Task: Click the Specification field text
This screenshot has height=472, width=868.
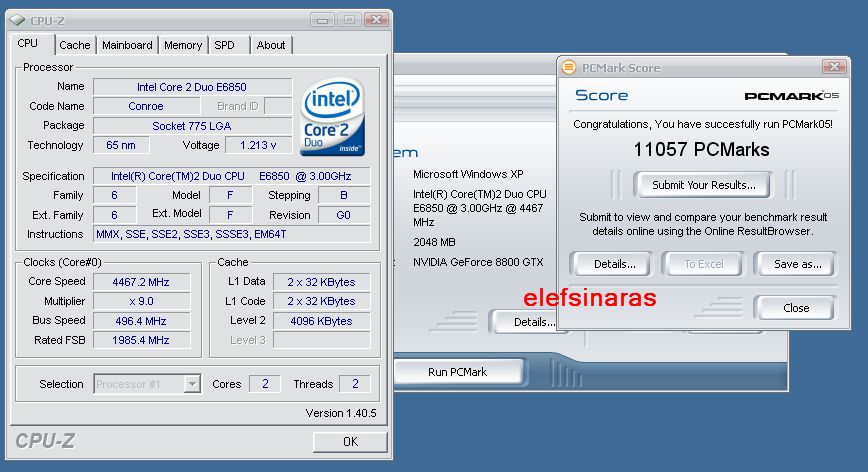Action: tap(231, 176)
